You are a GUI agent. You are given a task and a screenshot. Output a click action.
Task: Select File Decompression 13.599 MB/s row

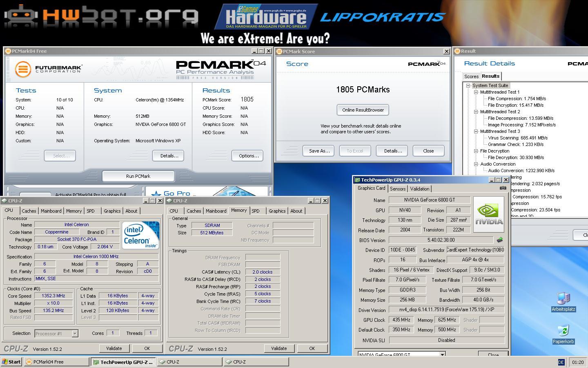pos(520,118)
